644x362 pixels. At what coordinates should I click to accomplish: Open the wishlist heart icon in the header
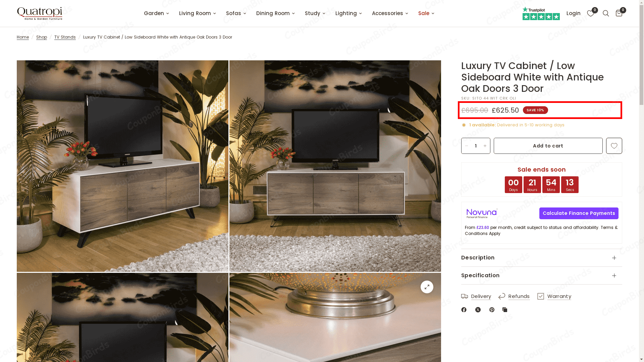point(591,13)
